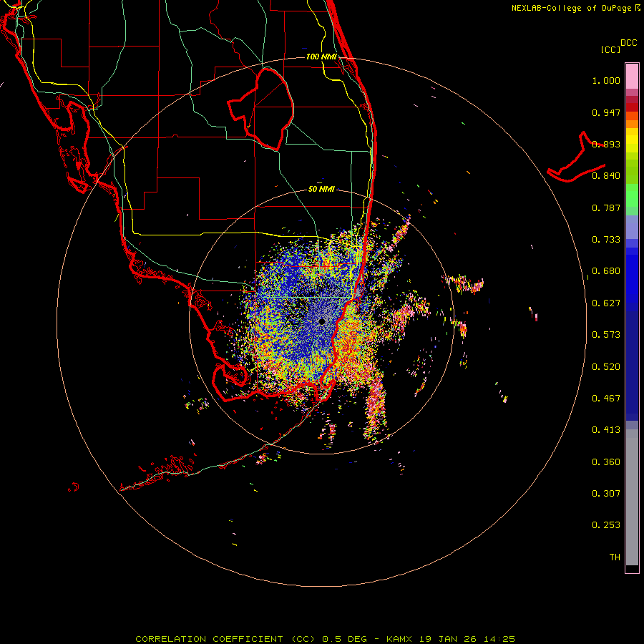This screenshot has width=644, height=644.
Task: Click the Lake Okeechobee outline on the map
Action: tap(260, 109)
